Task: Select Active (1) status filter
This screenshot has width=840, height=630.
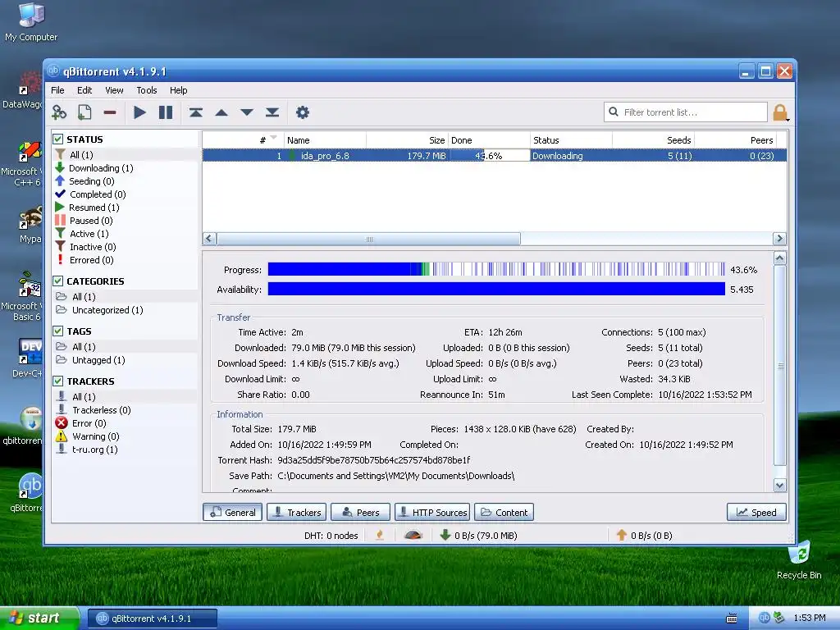Action: (x=89, y=234)
